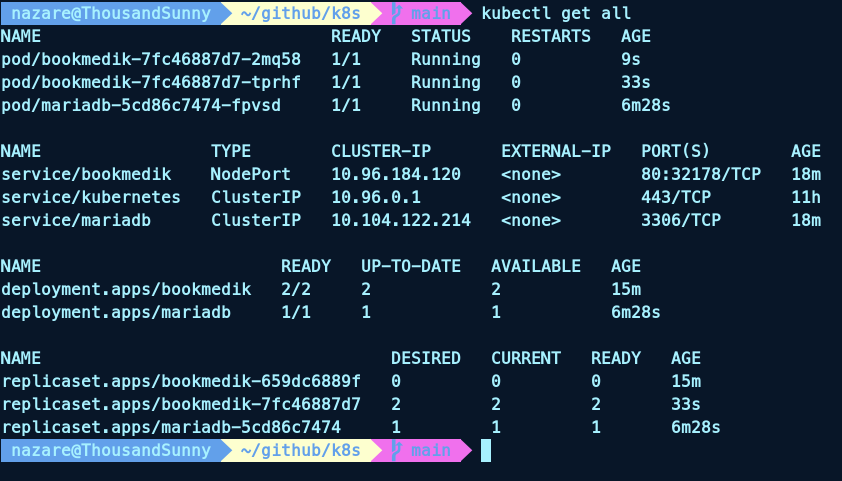The image size is (842, 481).
Task: Click the git branch icon in the top prompt
Action: pos(396,13)
